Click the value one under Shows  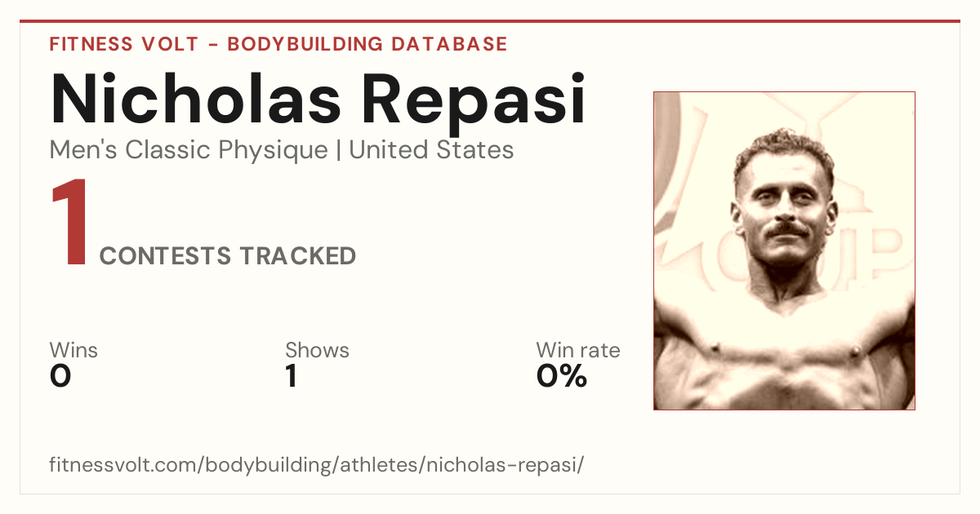click(x=291, y=376)
